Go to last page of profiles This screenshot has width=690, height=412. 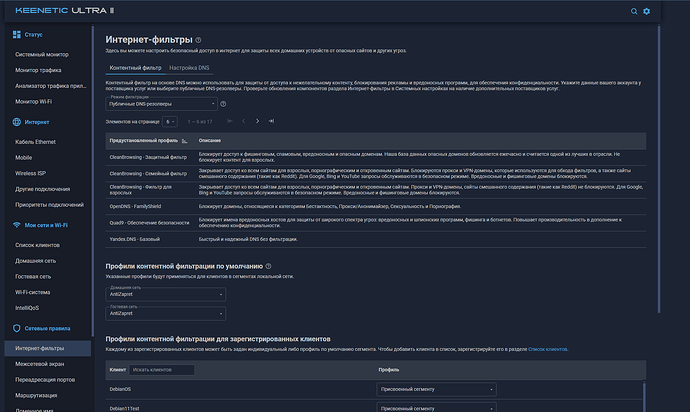pos(271,121)
